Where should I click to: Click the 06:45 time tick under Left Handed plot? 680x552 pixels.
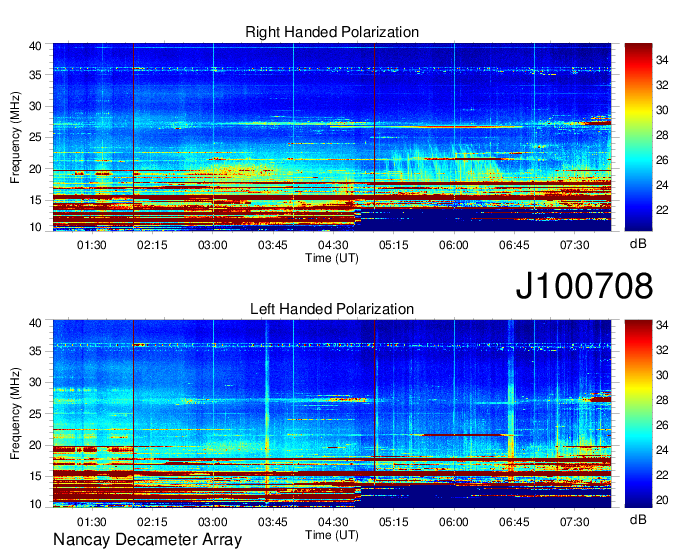pyautogui.click(x=514, y=522)
